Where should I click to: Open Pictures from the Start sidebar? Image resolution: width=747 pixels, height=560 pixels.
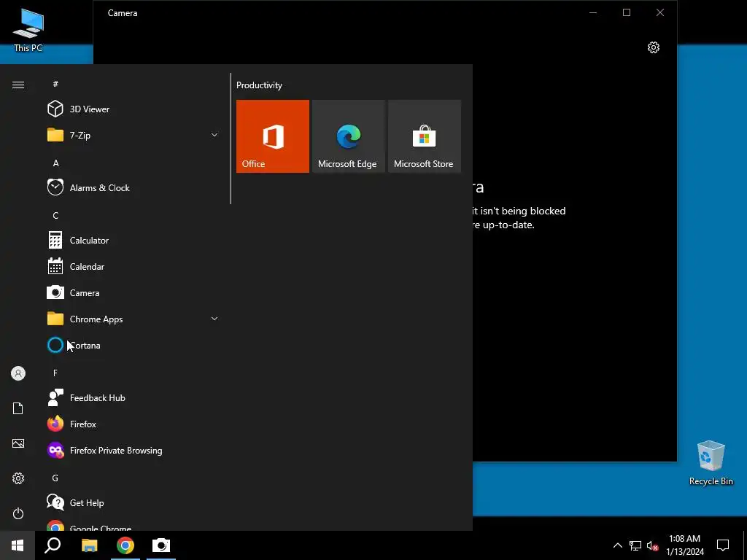18,443
